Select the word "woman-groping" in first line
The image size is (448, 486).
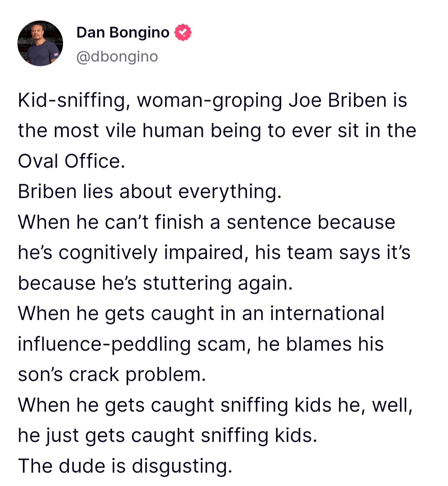pos(209,101)
